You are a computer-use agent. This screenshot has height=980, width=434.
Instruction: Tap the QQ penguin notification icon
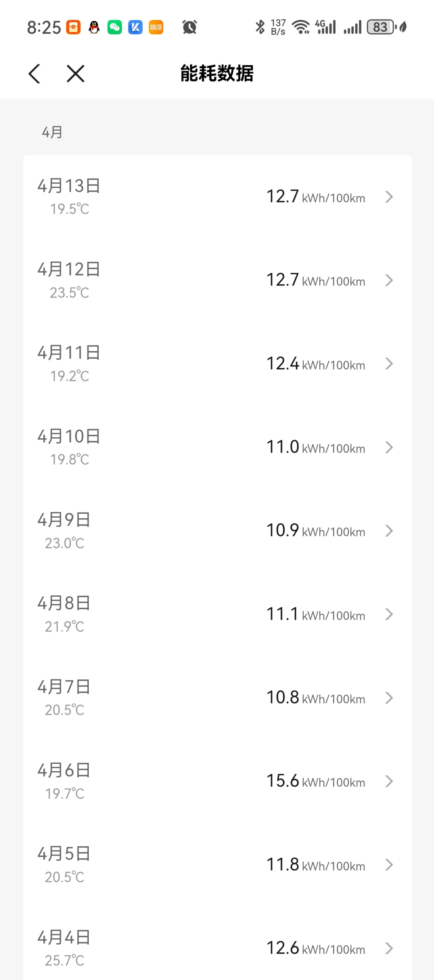click(x=94, y=27)
